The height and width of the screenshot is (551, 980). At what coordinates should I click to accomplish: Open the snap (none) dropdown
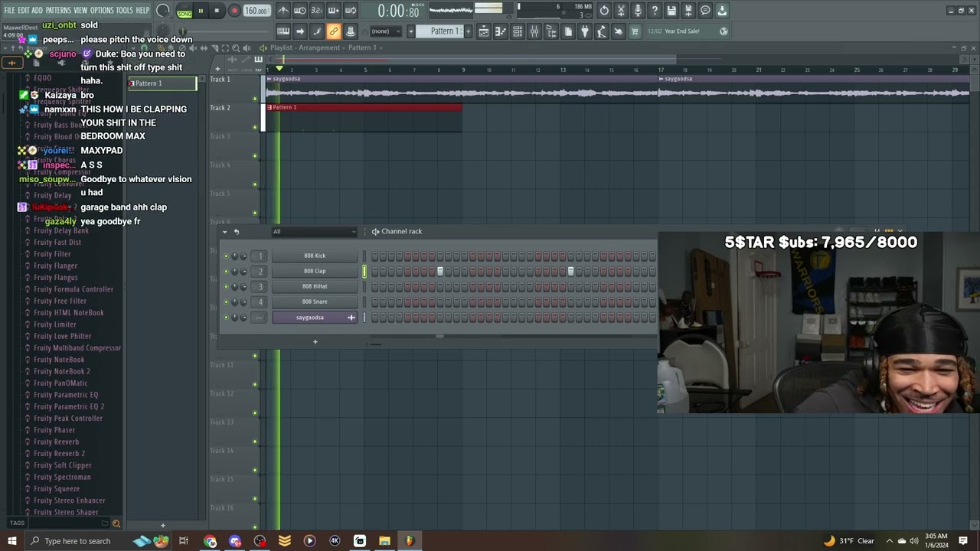click(x=387, y=31)
